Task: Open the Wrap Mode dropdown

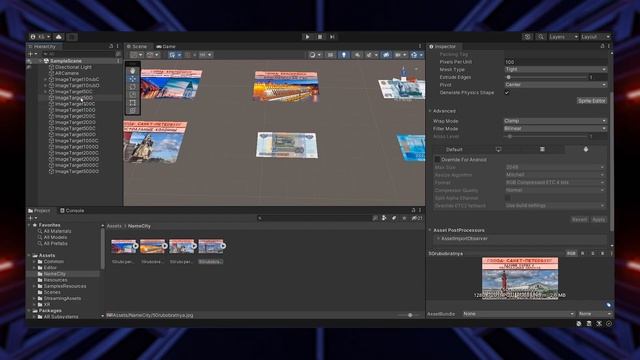Action: coord(556,121)
